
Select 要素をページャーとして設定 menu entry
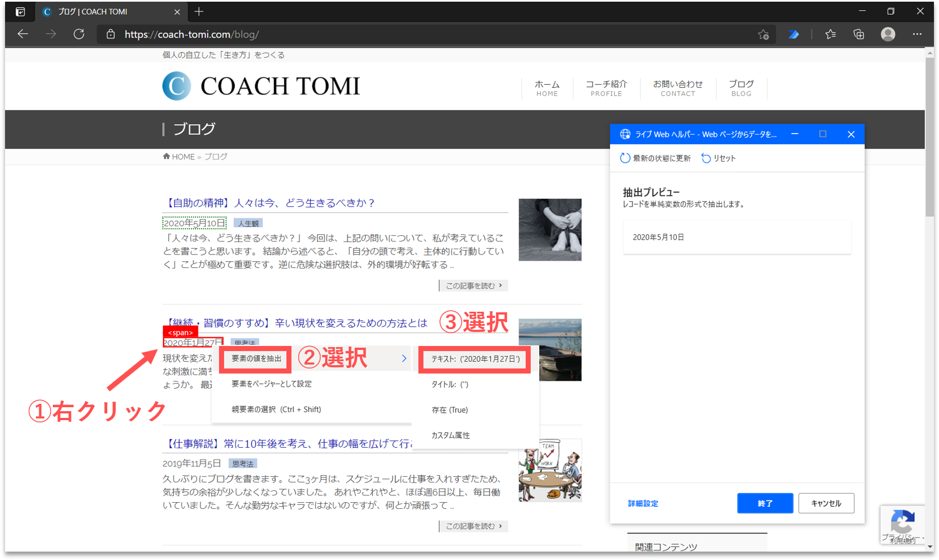point(271,384)
